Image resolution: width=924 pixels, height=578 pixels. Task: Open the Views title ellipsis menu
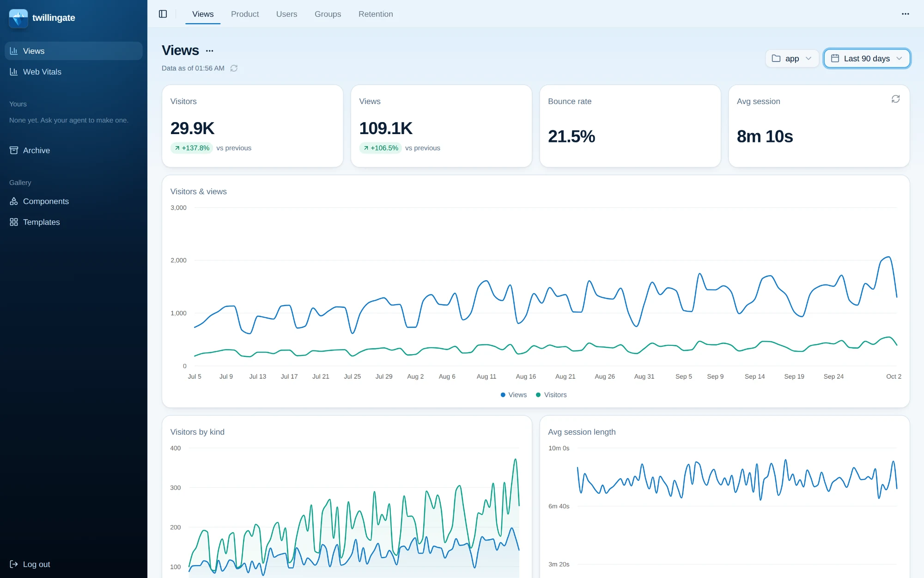(x=210, y=51)
